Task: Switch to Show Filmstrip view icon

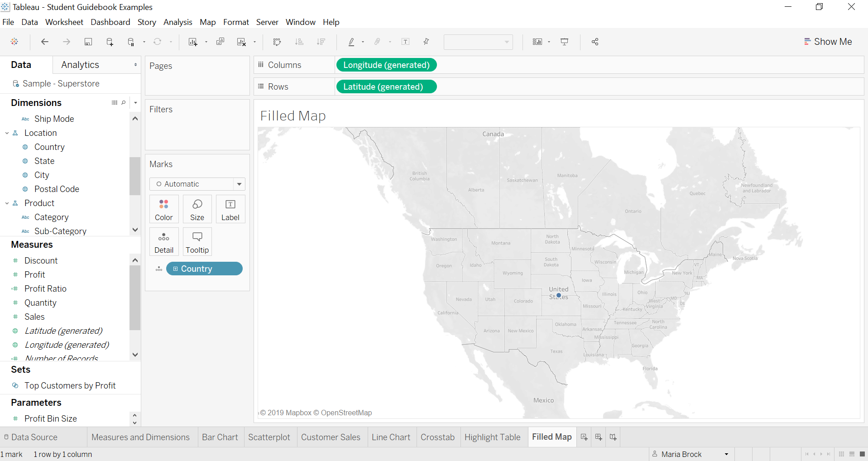Action: (852, 454)
